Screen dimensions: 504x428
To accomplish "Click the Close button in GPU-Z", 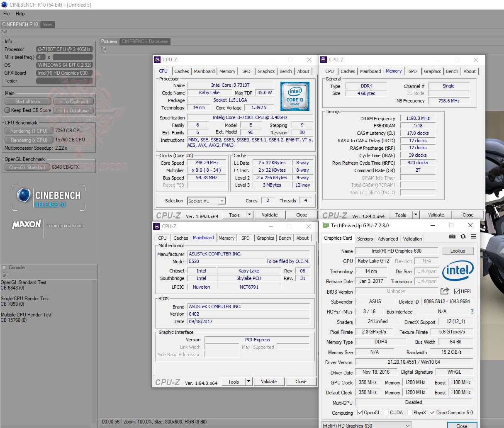I will pos(462,426).
